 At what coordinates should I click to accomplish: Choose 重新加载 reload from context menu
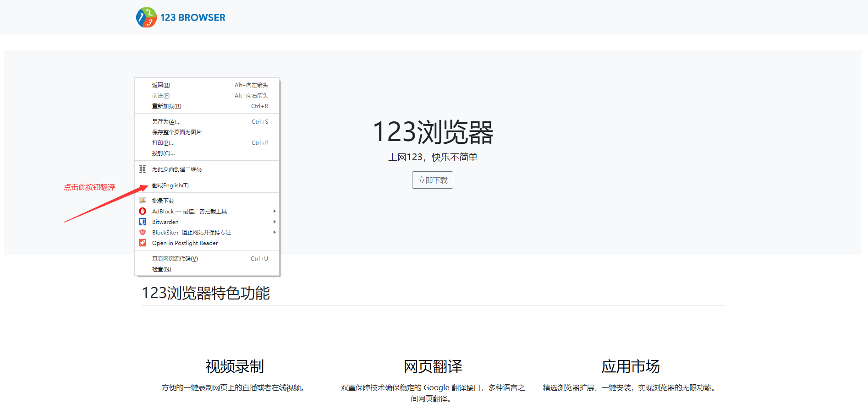[167, 106]
